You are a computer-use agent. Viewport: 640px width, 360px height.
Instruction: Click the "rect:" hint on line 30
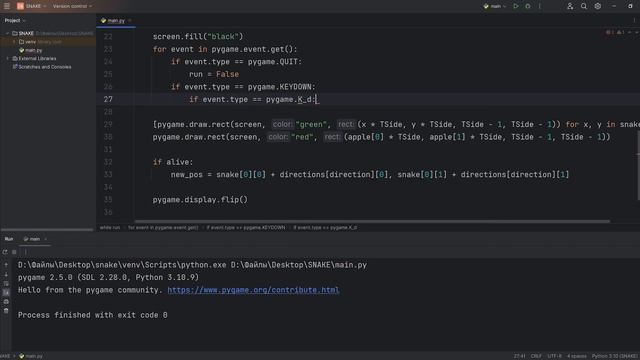coord(332,137)
